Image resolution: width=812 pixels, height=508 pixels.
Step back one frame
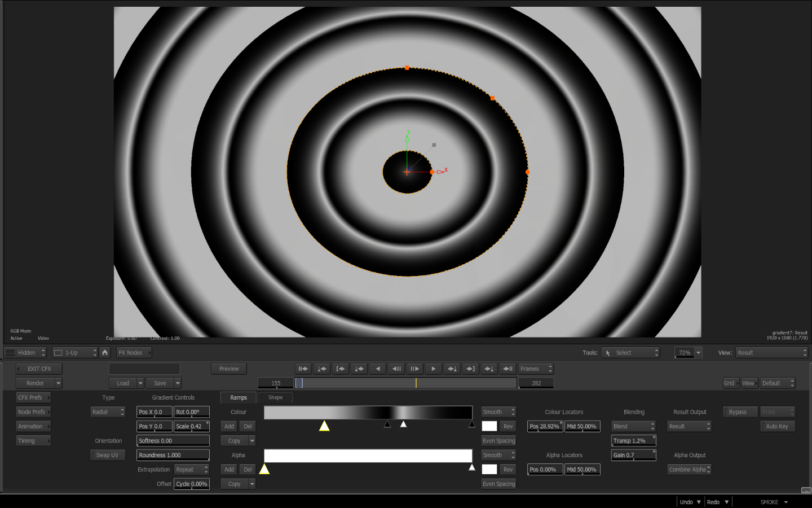(396, 369)
